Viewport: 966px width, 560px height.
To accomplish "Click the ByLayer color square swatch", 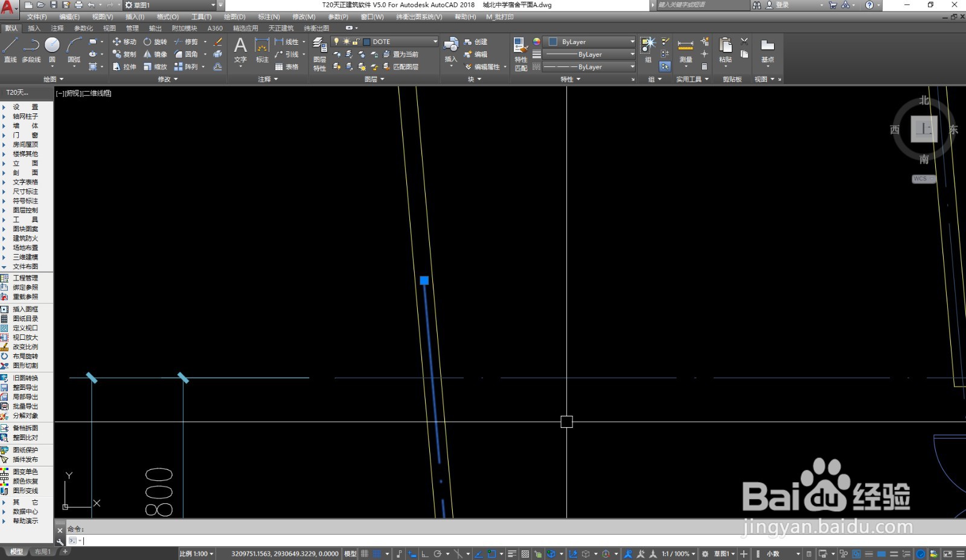I will tap(553, 42).
